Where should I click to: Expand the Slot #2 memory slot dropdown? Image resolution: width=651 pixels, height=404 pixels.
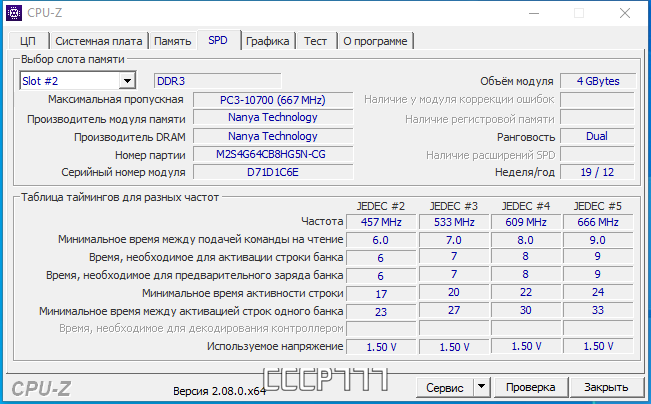(x=127, y=81)
